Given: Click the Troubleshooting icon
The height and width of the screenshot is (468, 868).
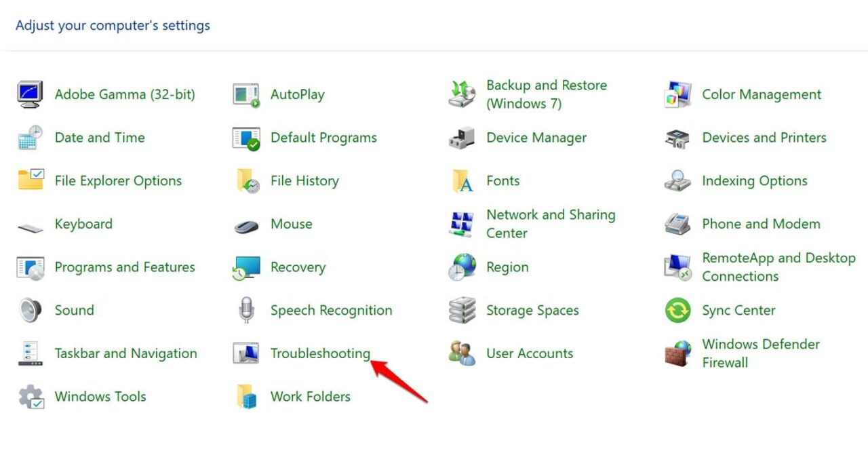Looking at the screenshot, I should [x=246, y=353].
